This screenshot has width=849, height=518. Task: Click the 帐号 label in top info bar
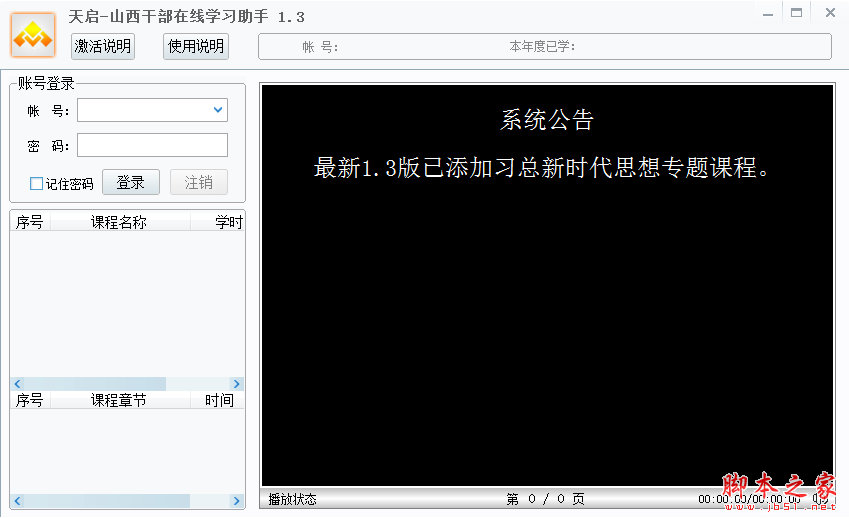tap(320, 47)
